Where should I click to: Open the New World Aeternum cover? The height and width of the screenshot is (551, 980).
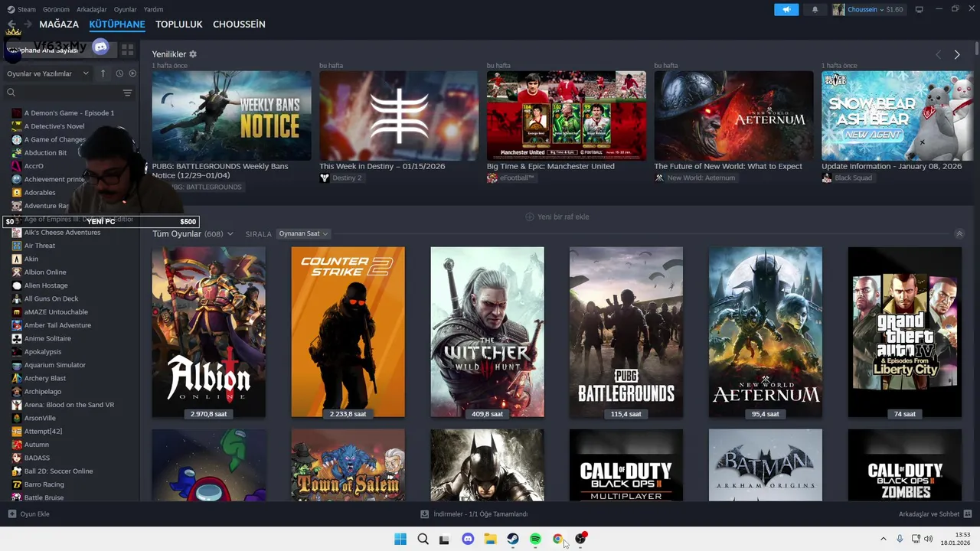(x=766, y=332)
